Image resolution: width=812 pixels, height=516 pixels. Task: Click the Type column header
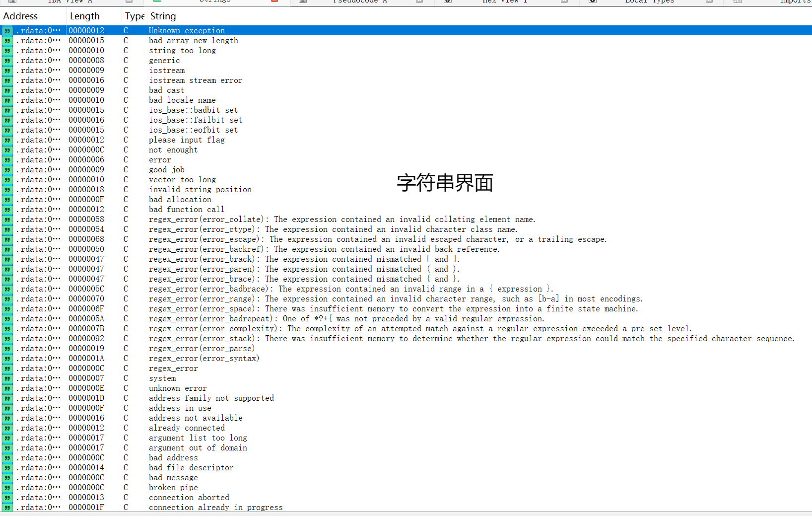[x=134, y=16]
